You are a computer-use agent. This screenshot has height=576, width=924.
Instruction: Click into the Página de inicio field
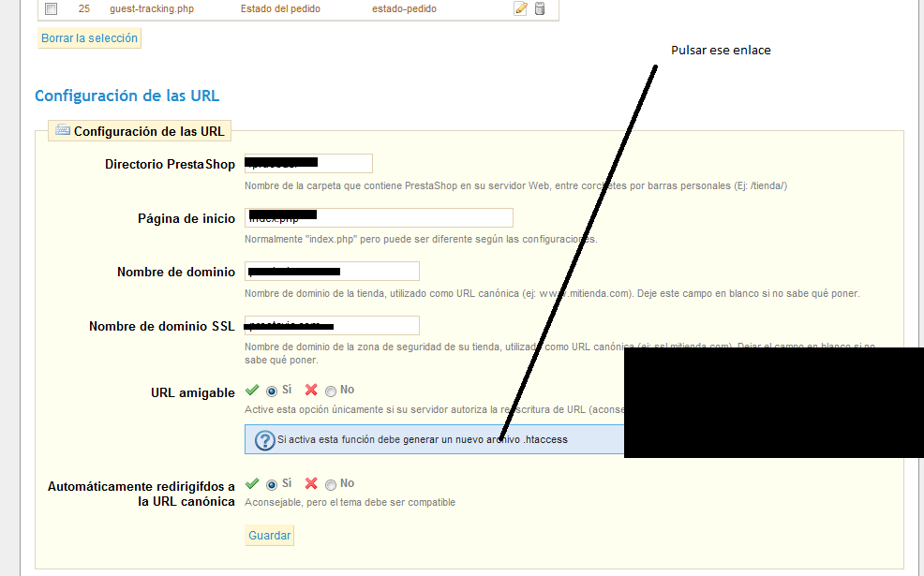[x=379, y=218]
